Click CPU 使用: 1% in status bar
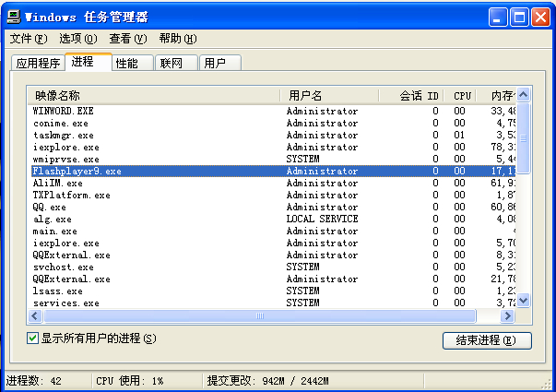The height and width of the screenshot is (392, 556). [x=129, y=381]
